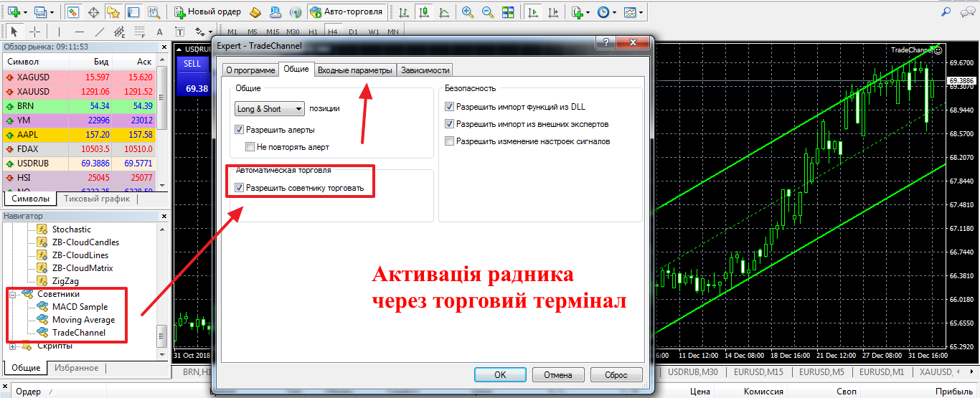
Task: Select the Fibonacci retracement tool
Action: click(x=139, y=32)
